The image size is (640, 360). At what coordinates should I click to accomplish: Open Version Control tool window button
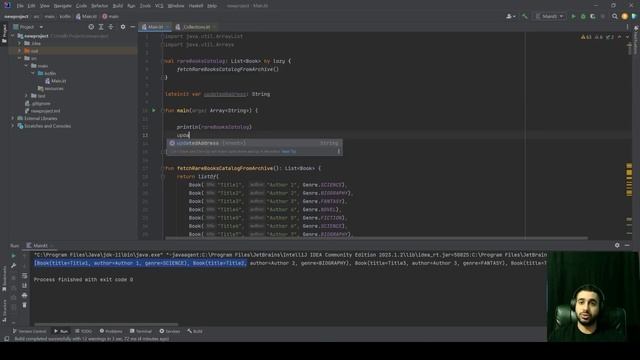29,331
